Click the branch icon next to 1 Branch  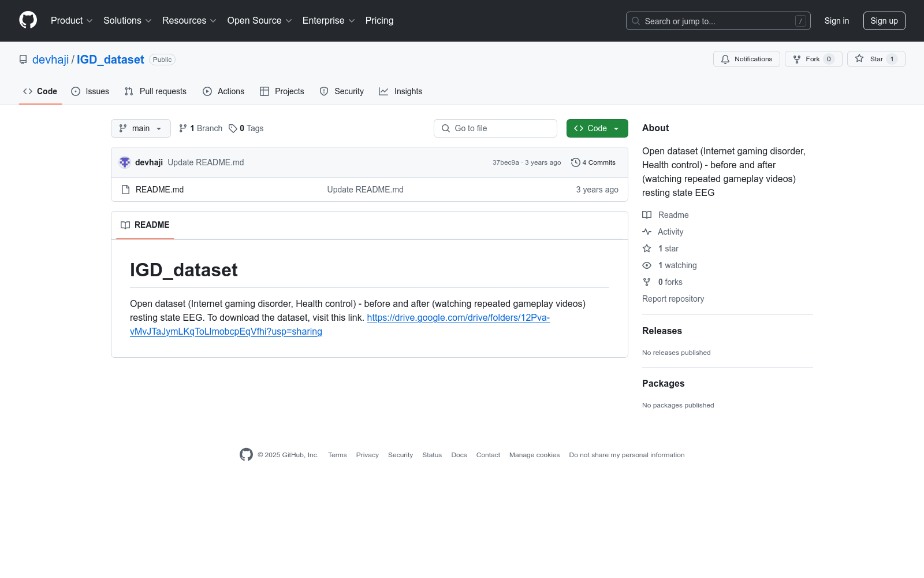click(183, 128)
